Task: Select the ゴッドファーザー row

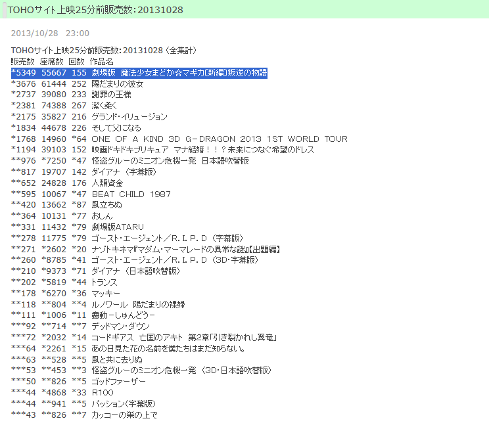Action: 78,381
